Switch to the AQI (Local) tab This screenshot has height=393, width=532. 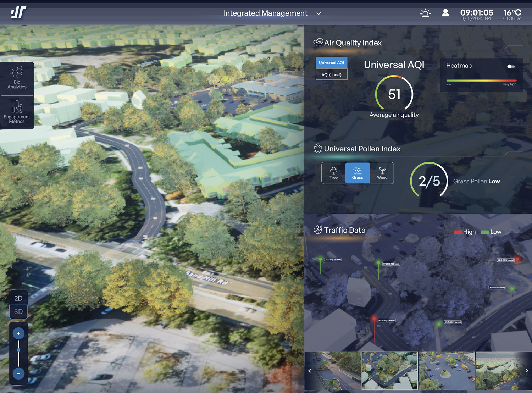coord(331,74)
